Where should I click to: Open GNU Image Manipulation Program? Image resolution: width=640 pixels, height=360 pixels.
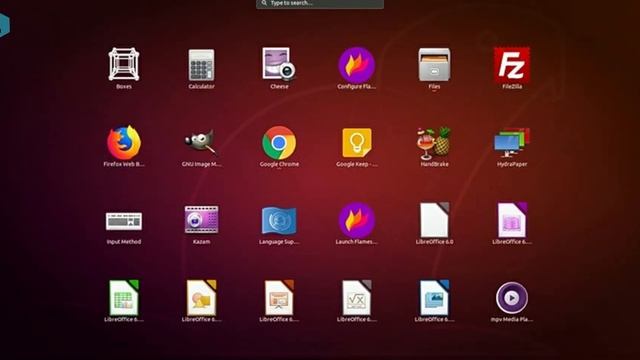(x=200, y=142)
